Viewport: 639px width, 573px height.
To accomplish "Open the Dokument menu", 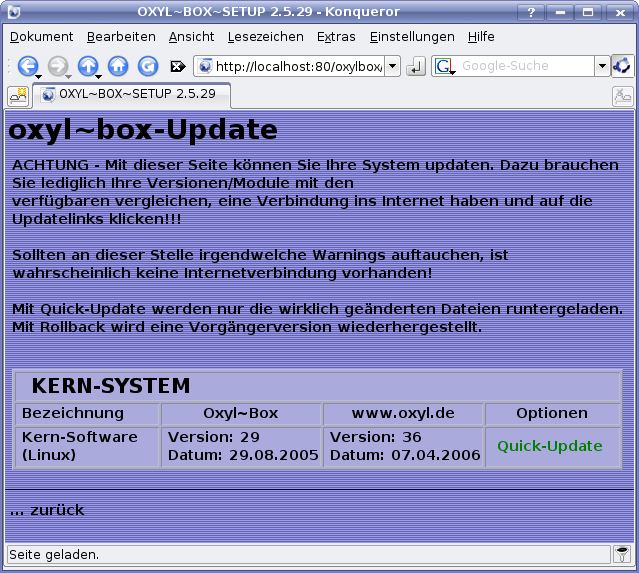I will (x=42, y=37).
